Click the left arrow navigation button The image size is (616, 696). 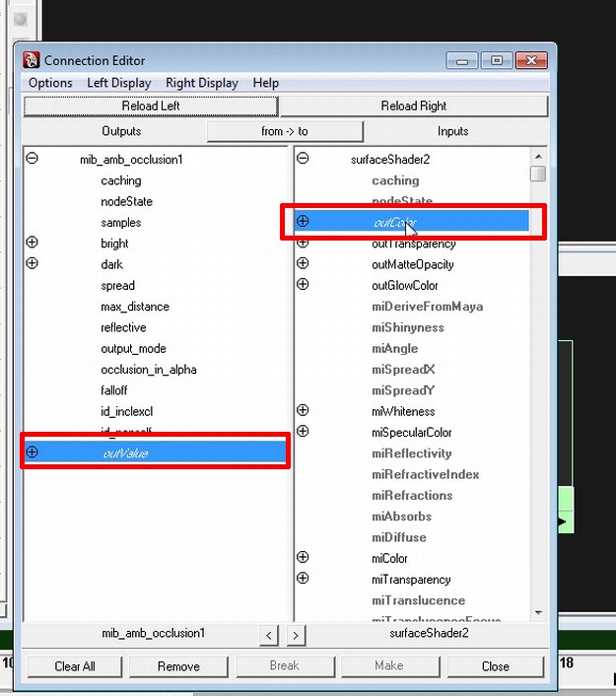[269, 635]
